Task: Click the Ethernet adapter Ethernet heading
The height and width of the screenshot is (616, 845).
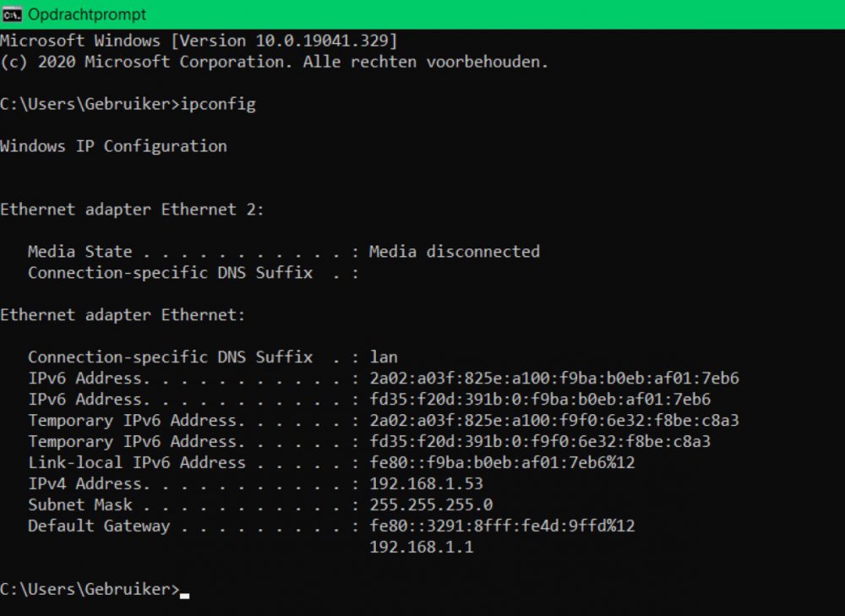Action: tap(123, 315)
